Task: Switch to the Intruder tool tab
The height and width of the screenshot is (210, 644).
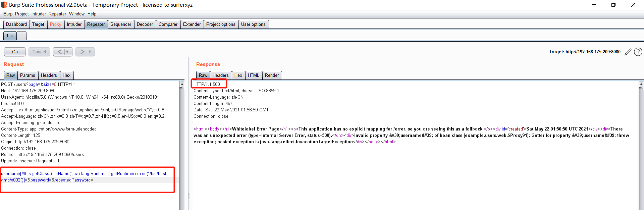Action: point(74,24)
